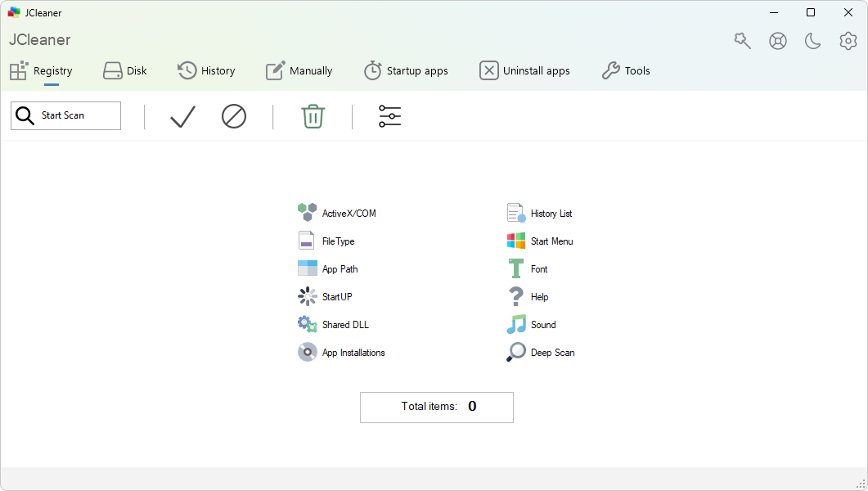Select the Shared DLL label
The width and height of the screenshot is (868, 491).
click(x=345, y=324)
